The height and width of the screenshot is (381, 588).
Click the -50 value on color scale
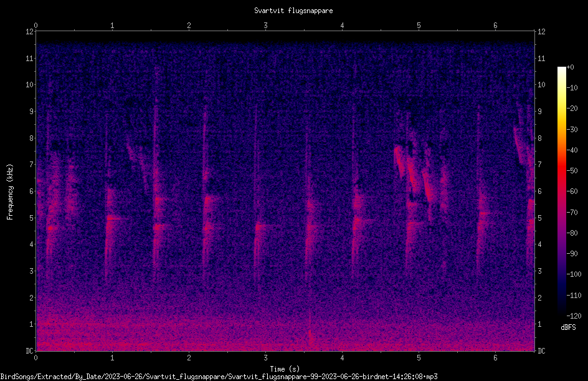tap(572, 171)
